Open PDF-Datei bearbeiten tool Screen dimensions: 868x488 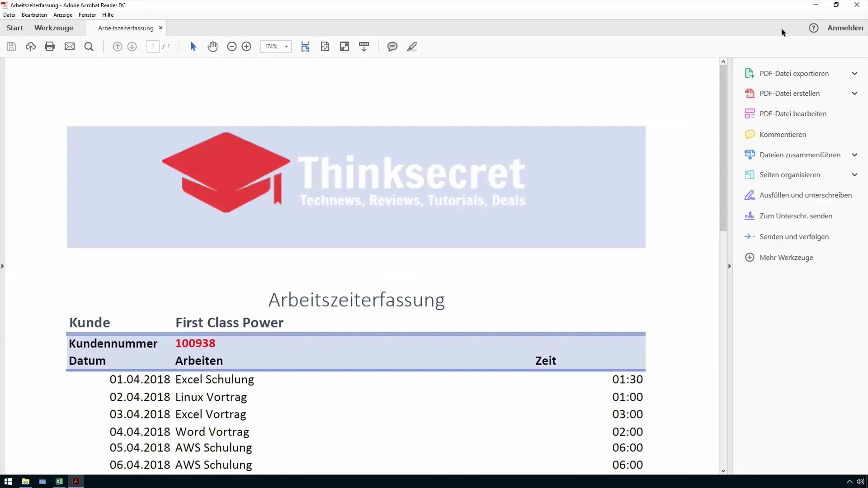click(793, 114)
